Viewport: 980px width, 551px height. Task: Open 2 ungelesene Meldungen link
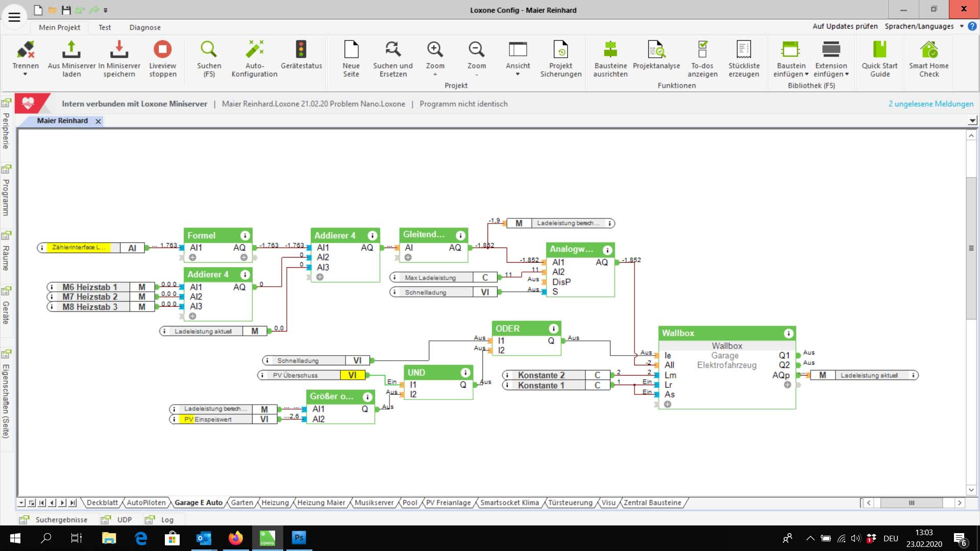[930, 104]
